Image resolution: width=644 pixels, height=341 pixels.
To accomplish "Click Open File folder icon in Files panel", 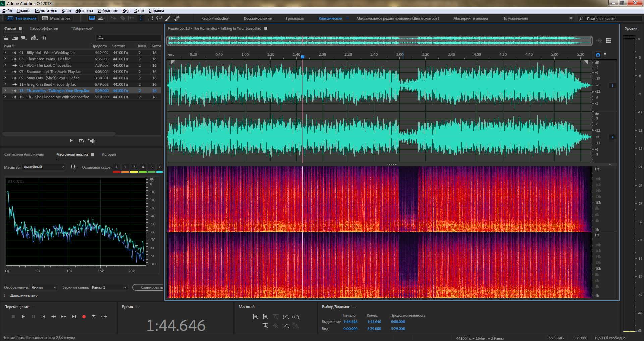I will click(6, 38).
